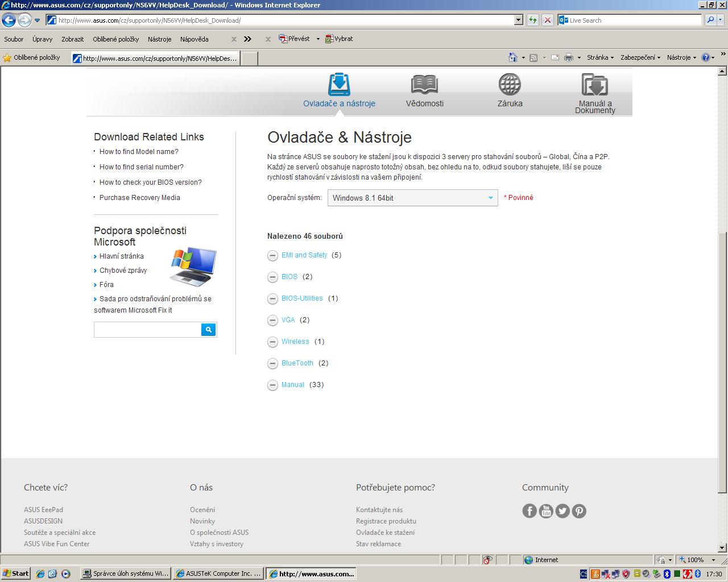Open the Pinterest community icon

pos(579,511)
